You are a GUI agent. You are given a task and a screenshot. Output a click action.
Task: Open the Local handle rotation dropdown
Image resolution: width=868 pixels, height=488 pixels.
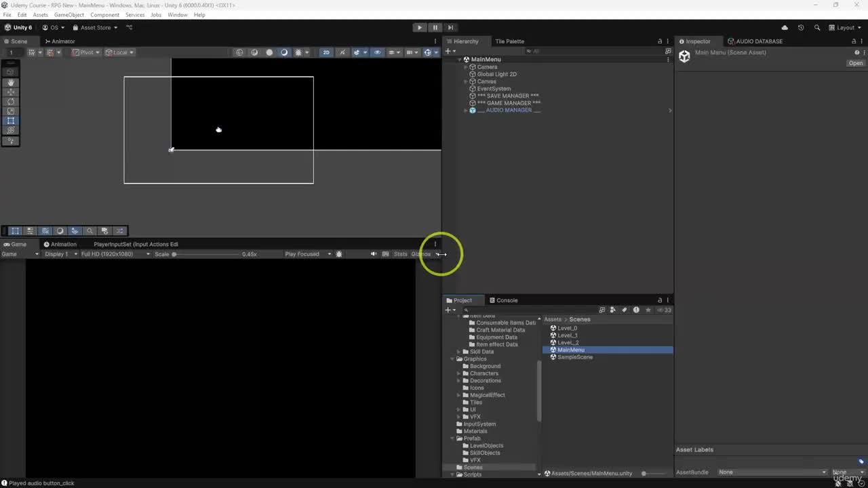(120, 52)
